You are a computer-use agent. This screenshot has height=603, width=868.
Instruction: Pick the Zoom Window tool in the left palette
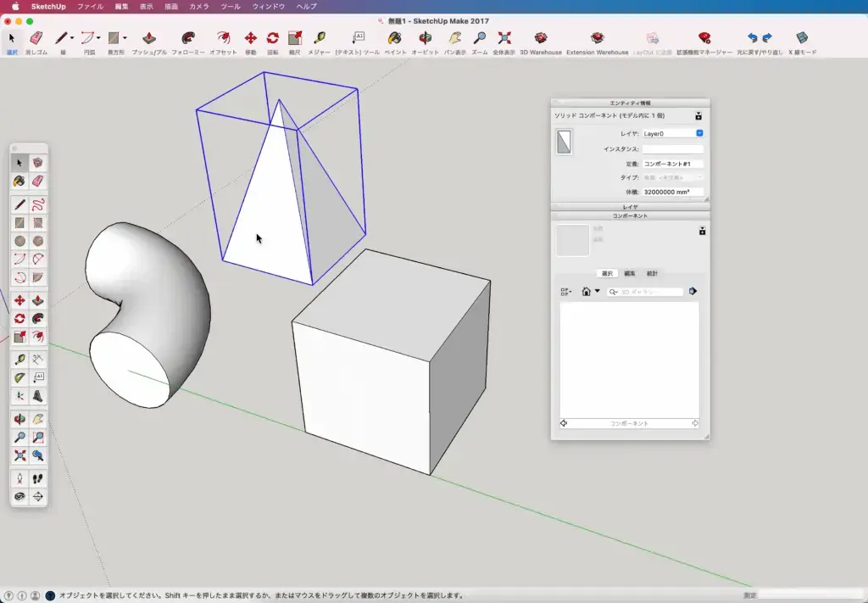(37, 438)
